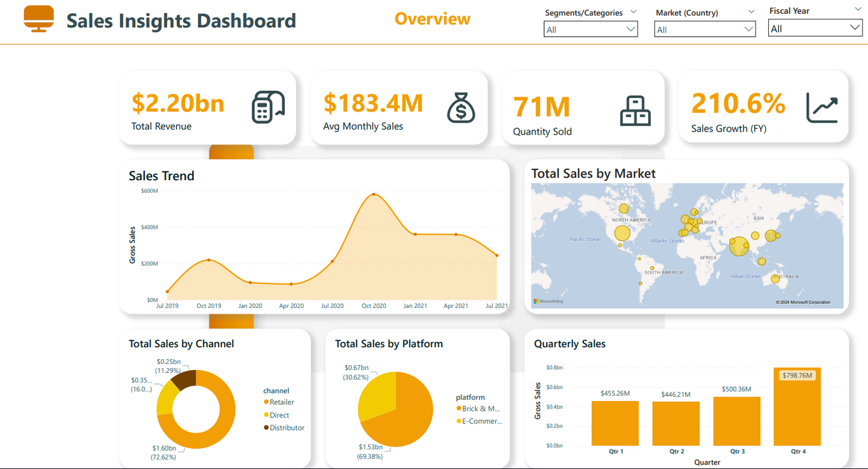Toggle the E-Commerce legend entry in platform chart
The height and width of the screenshot is (469, 868).
478,421
